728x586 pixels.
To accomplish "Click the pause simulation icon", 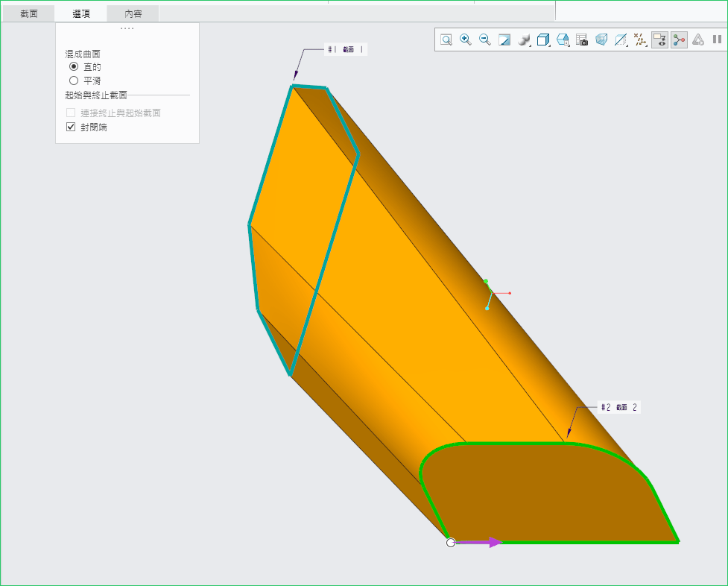I will [717, 40].
